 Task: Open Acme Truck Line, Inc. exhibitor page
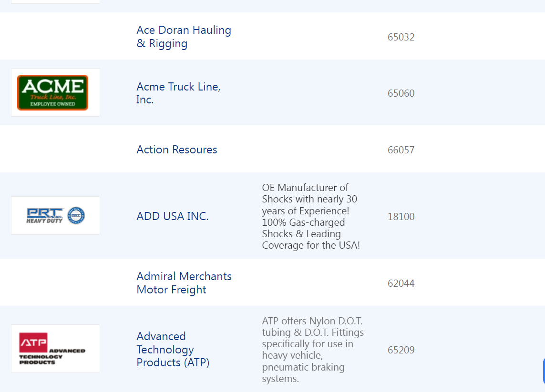pos(178,93)
